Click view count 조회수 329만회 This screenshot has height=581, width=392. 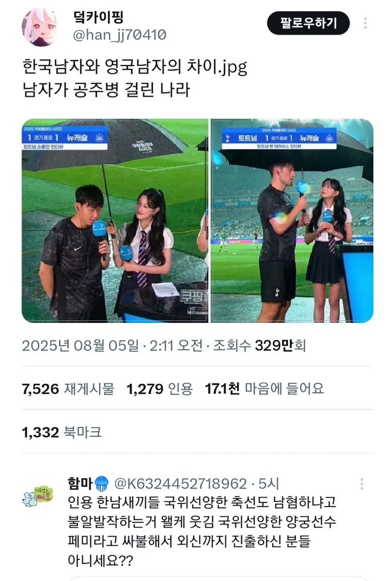point(259,346)
